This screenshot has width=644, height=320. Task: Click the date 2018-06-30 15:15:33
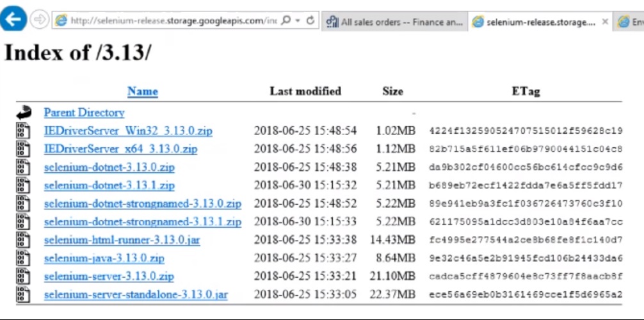click(x=305, y=222)
